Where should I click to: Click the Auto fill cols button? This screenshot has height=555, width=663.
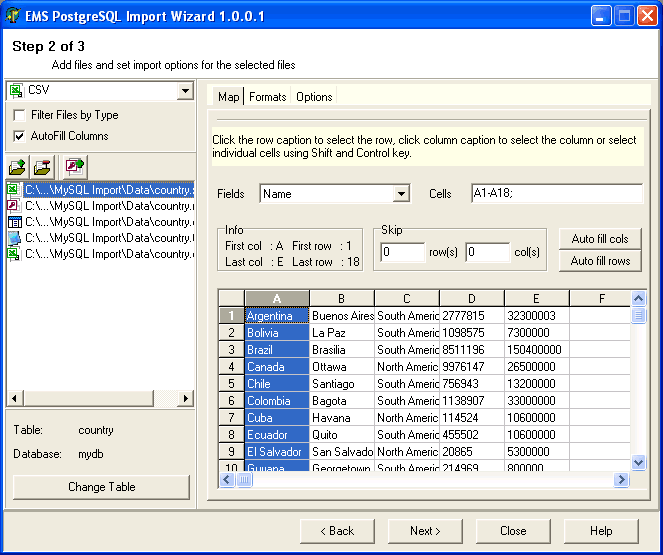pos(600,239)
